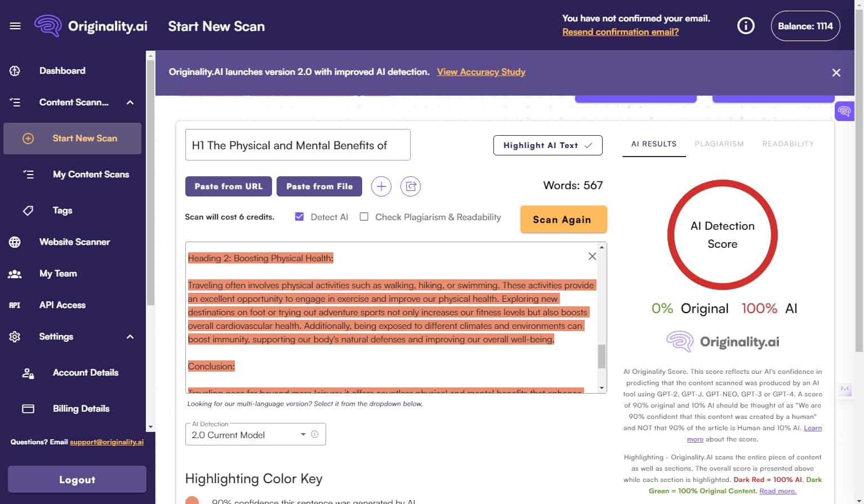864x504 pixels.
Task: Open the info circle in the top bar
Action: point(745,25)
